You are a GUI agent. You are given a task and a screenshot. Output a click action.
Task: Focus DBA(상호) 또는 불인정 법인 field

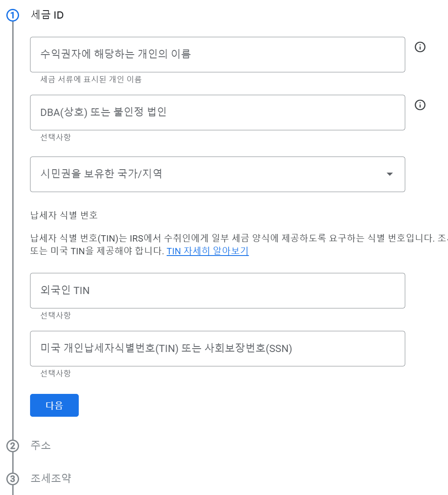click(217, 113)
